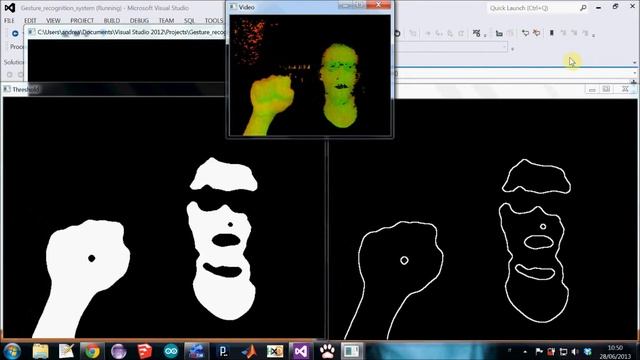Open the long combo box in the Visual Studio toolbar
The image size is (640, 360).
tap(451, 48)
